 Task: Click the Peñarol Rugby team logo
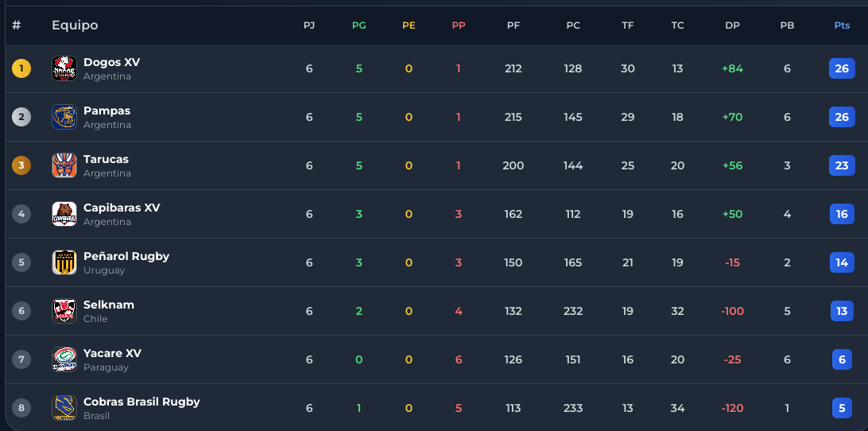[x=64, y=262]
